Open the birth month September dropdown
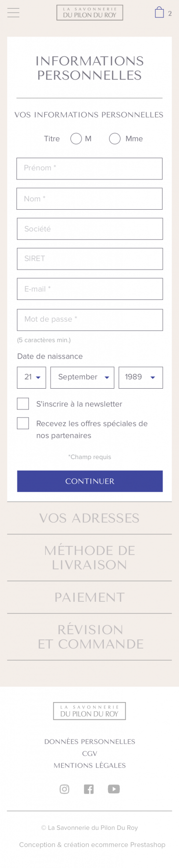179x868 pixels. pos(83,378)
